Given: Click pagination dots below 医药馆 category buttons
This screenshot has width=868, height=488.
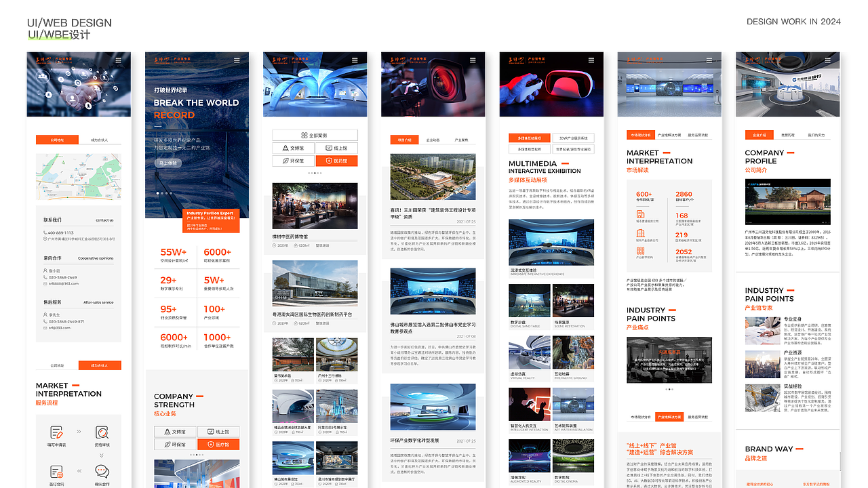Looking at the screenshot, I should [315, 173].
